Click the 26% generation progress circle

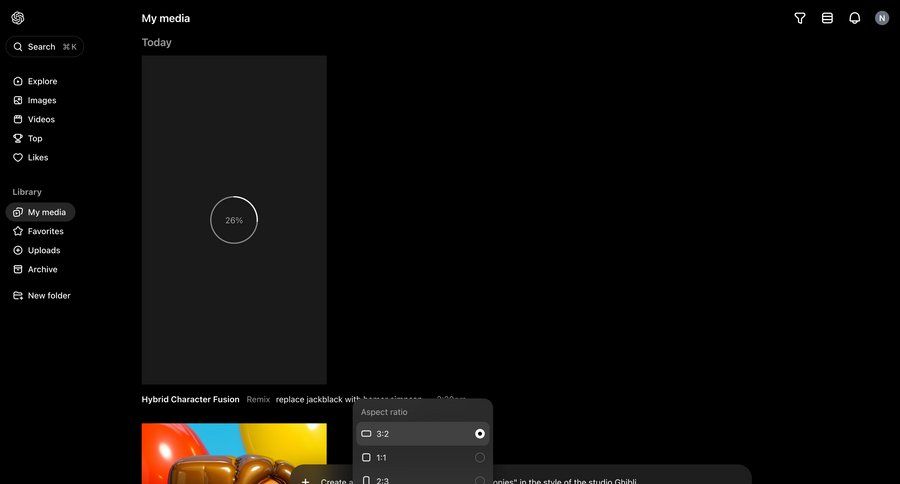pos(234,220)
